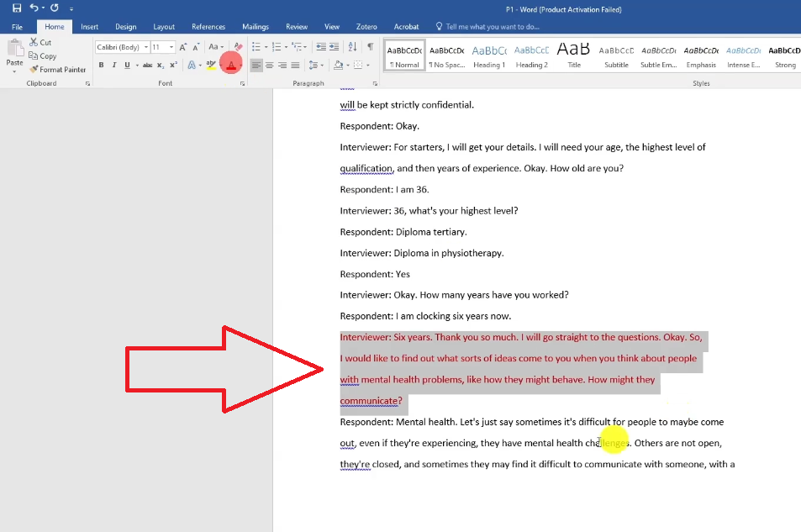Apply the red font color button
Screen dimensions: 801x532
point(230,66)
